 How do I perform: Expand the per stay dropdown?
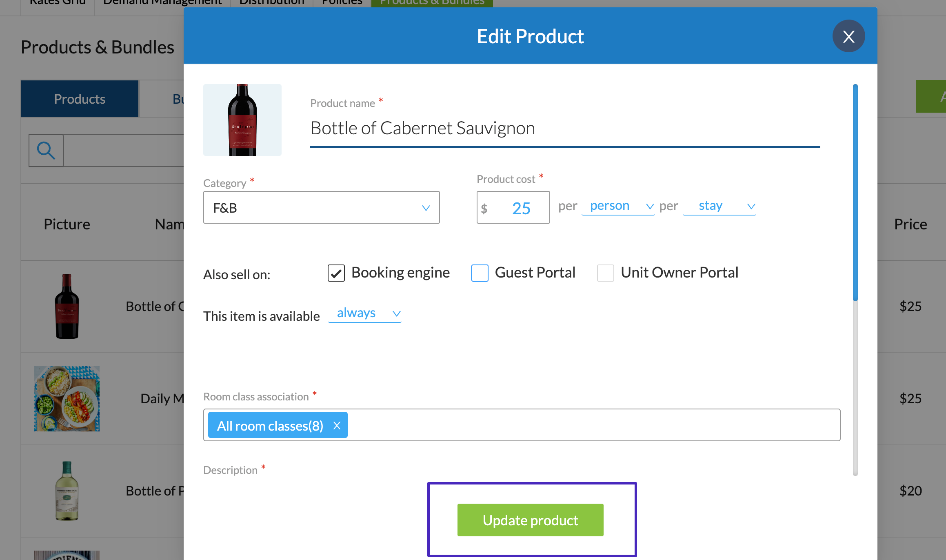tap(719, 206)
